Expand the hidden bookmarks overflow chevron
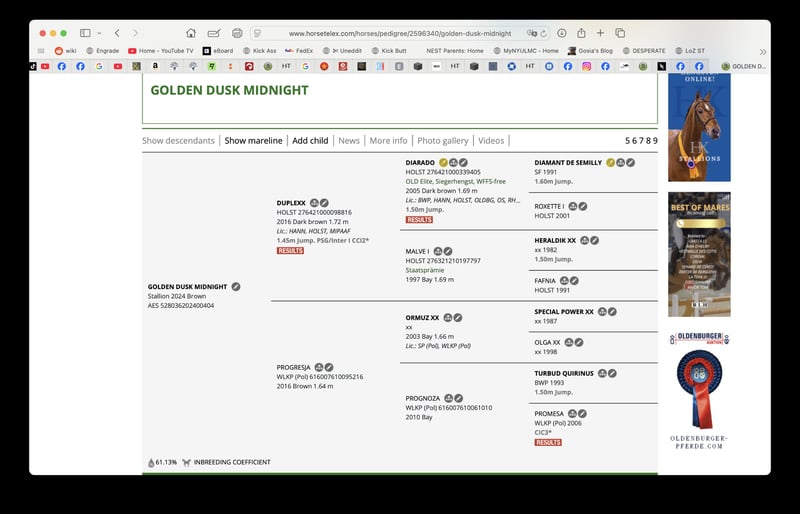800x514 pixels. [x=763, y=50]
